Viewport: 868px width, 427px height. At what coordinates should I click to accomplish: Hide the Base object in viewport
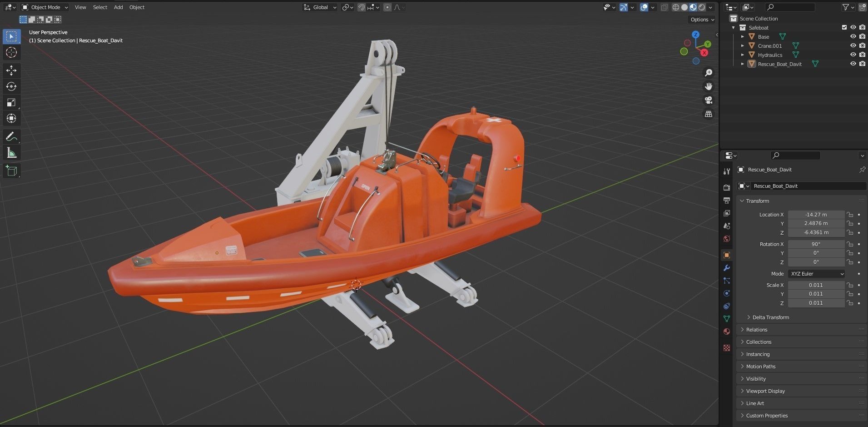tap(853, 36)
